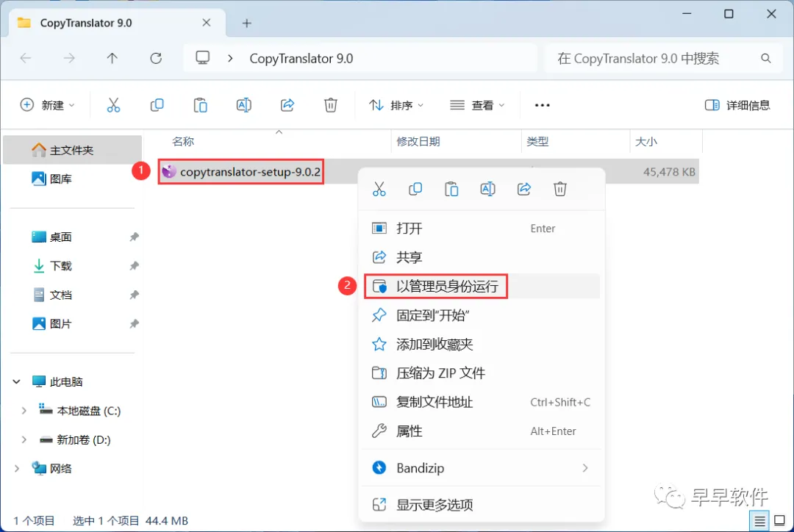Select 图库 in the sidebar
Image resolution: width=794 pixels, height=532 pixels.
click(x=72, y=179)
